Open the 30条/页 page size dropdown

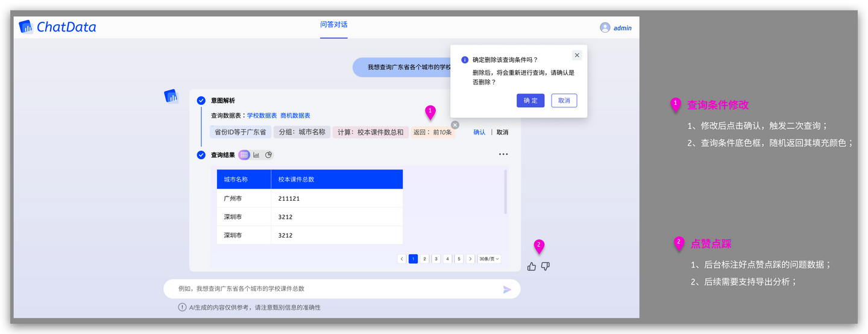(489, 259)
